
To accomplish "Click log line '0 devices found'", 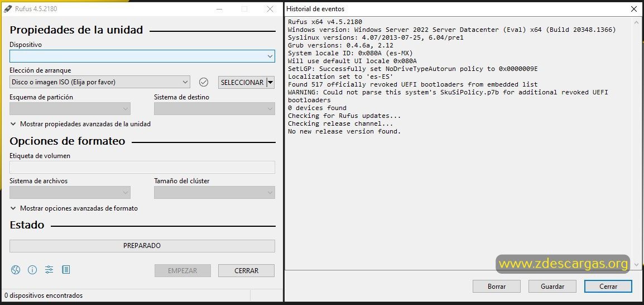I will click(x=317, y=108).
